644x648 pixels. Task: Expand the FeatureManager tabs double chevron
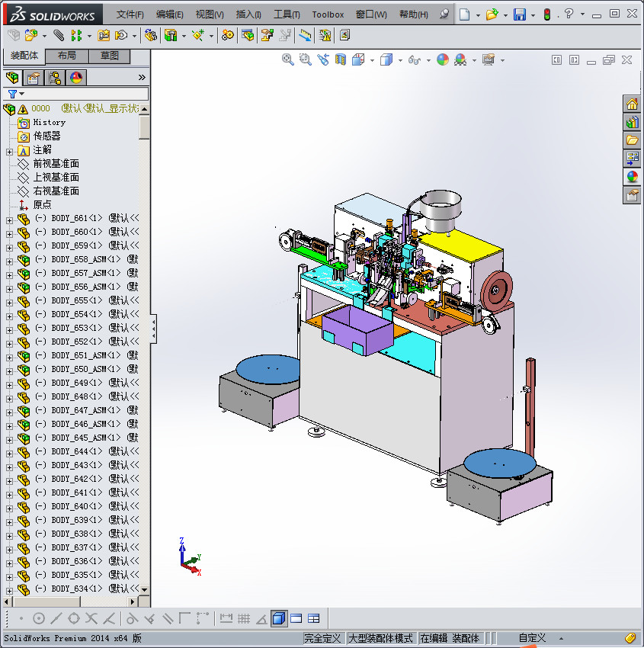(142, 77)
